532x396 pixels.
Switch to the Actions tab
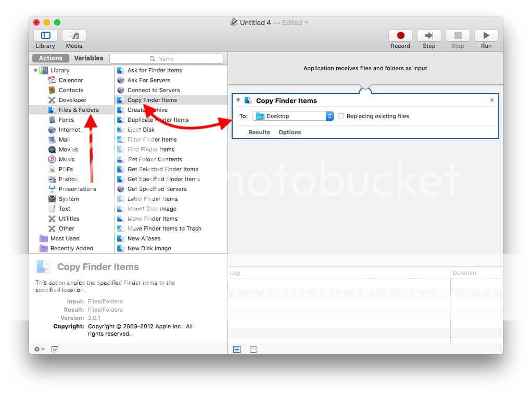[50, 58]
